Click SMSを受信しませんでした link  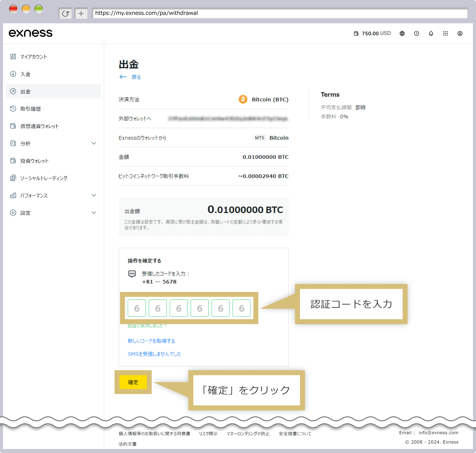coord(154,354)
